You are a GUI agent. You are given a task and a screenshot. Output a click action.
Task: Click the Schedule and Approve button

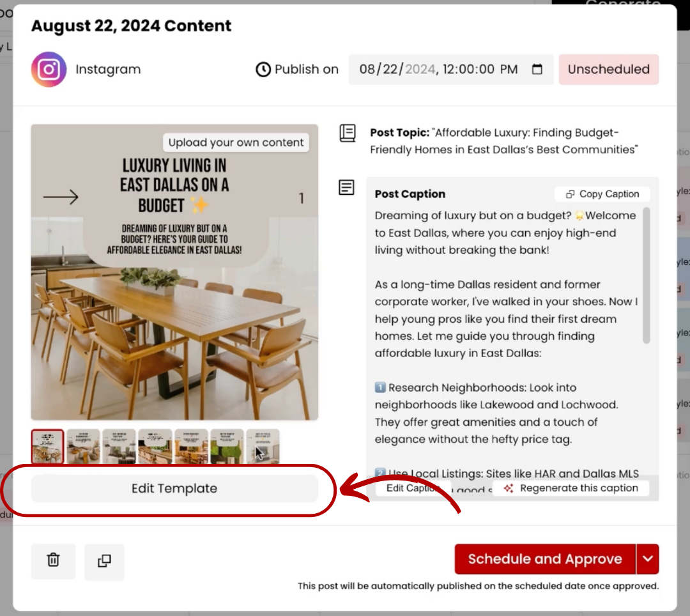545,558
